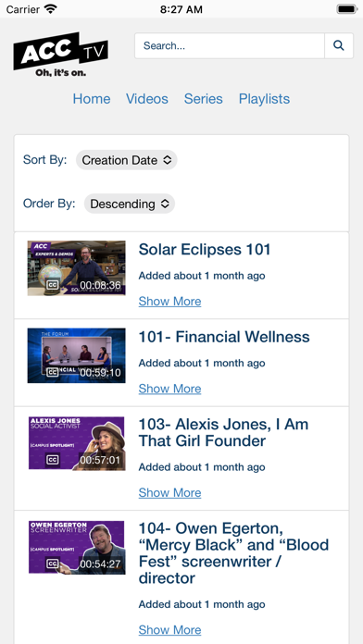Tap the Wi-Fi icon in status bar
363x644 pixels.
coord(51,9)
